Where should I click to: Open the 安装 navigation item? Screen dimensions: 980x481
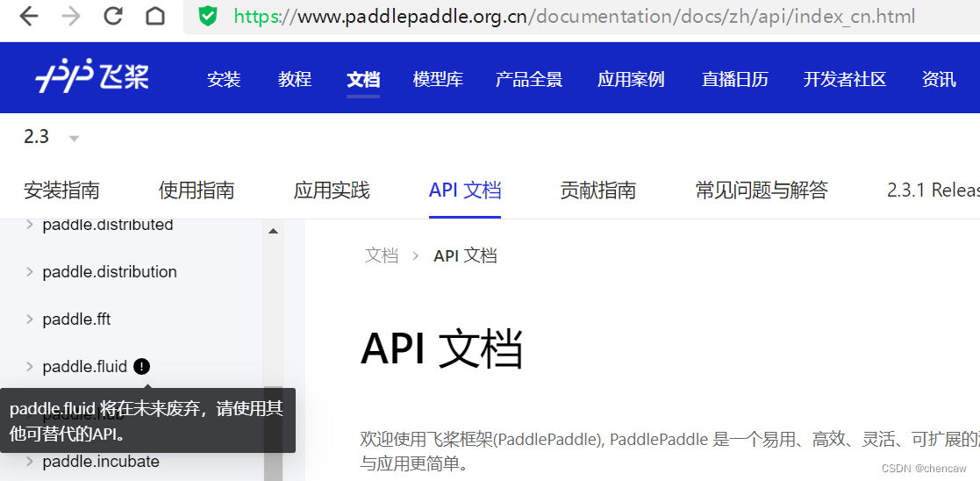[224, 80]
